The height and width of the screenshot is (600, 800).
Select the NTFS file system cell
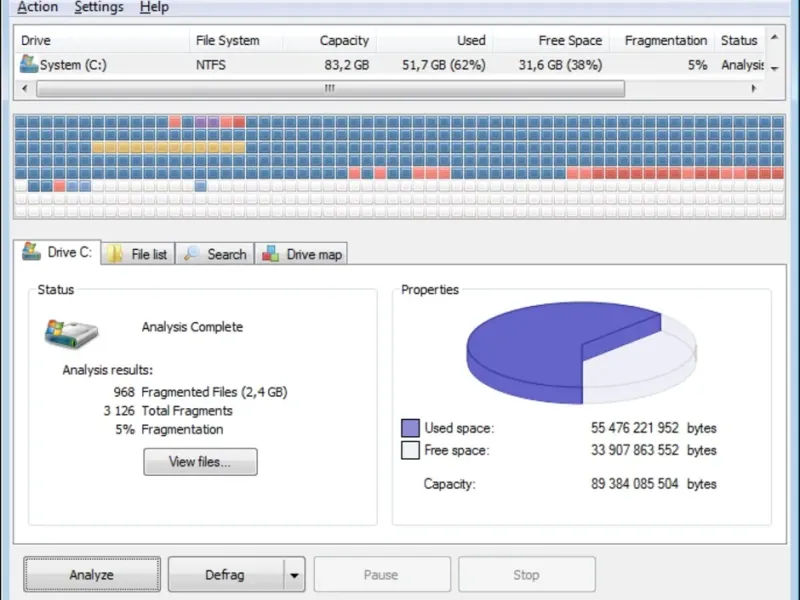(x=211, y=65)
